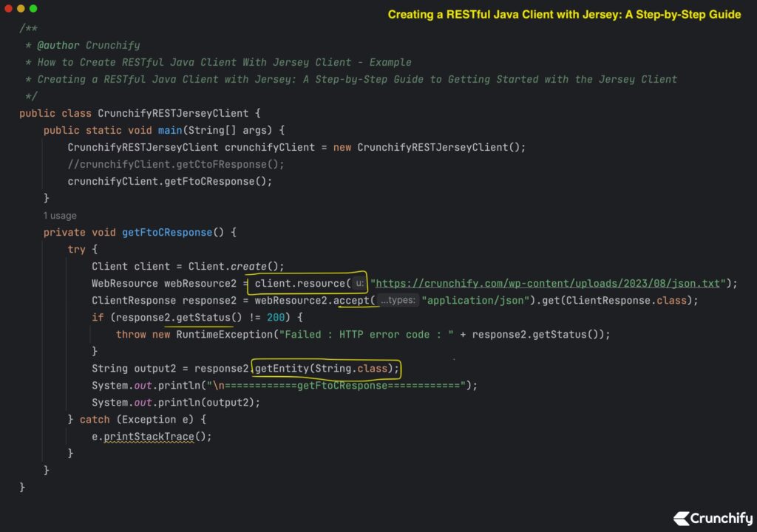Click the System.out.println(output2) statement

[x=176, y=402]
